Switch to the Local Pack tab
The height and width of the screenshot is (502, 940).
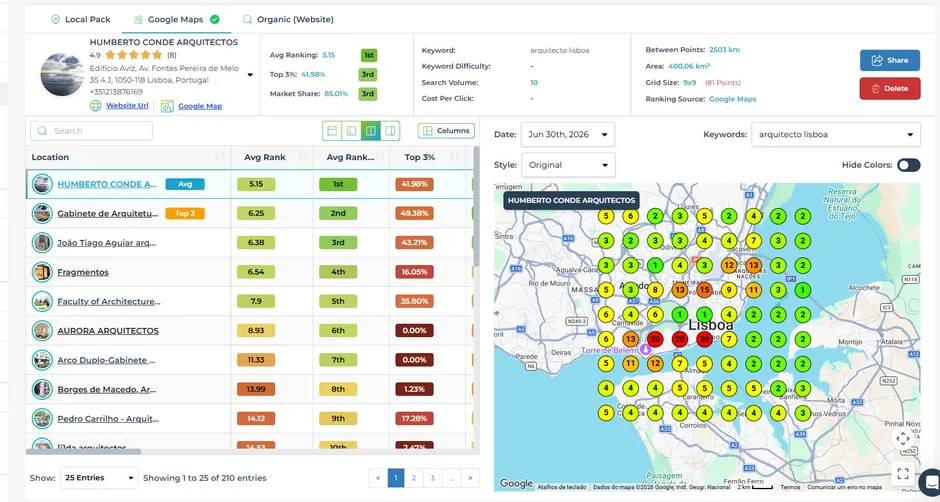81,19
